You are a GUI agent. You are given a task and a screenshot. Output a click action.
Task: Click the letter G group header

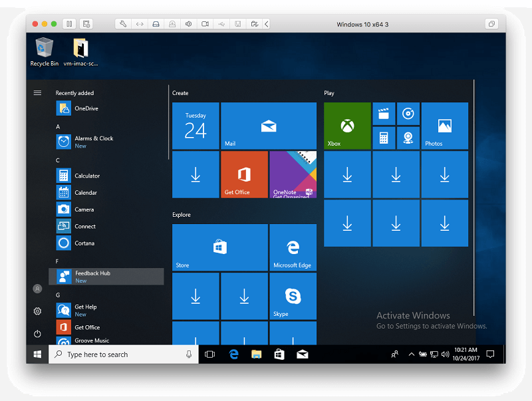(58, 295)
